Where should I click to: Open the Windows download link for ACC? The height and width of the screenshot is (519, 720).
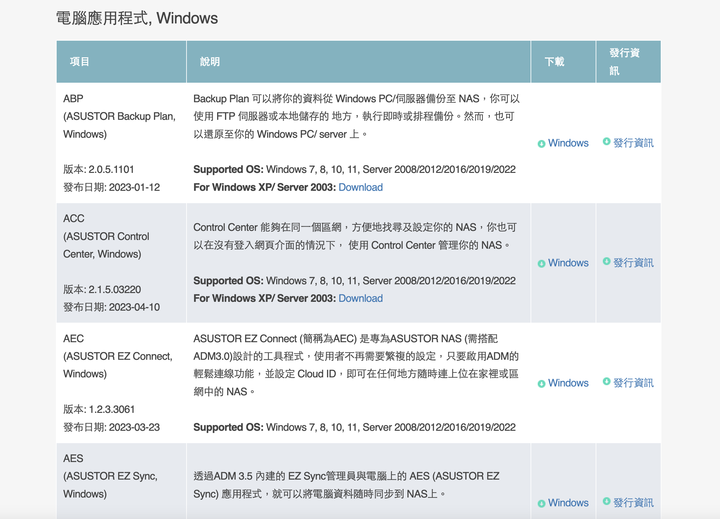point(568,263)
